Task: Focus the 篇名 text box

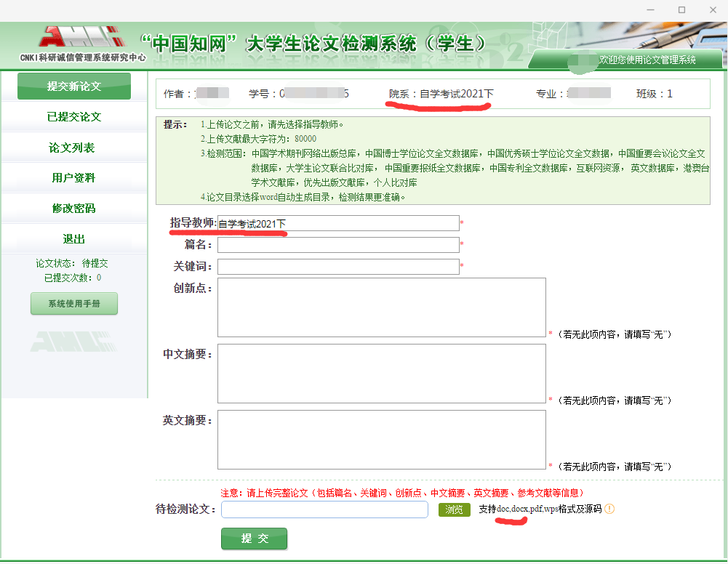Action: click(338, 245)
